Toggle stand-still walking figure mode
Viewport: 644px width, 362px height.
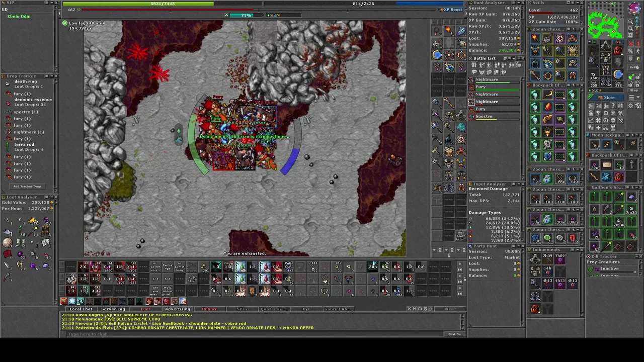tap(638, 51)
